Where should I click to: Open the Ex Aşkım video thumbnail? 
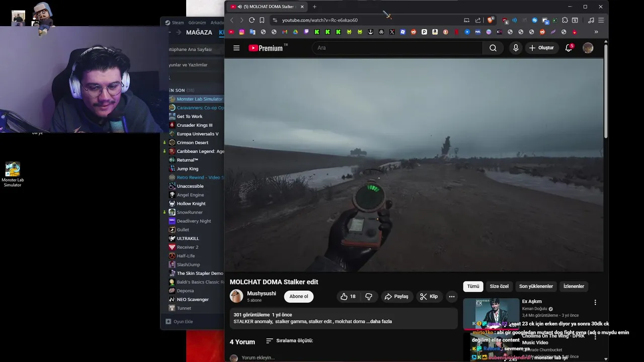[x=491, y=314]
